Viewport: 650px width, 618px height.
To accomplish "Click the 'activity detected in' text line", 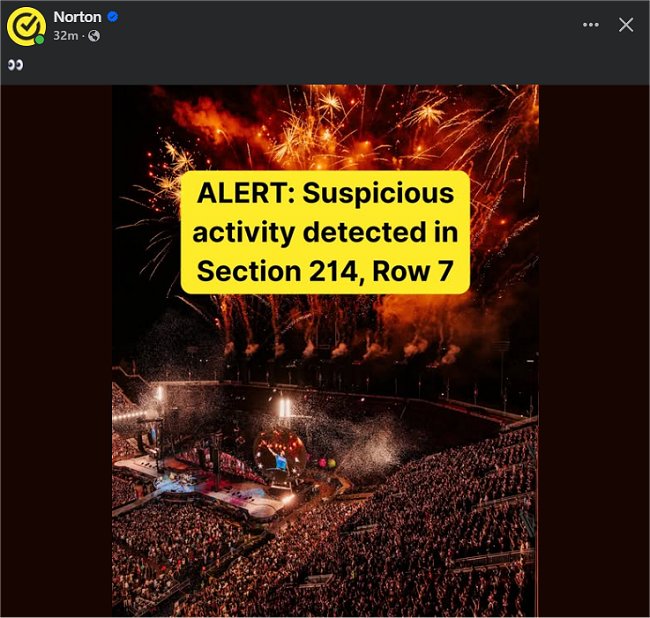I will 325,232.
